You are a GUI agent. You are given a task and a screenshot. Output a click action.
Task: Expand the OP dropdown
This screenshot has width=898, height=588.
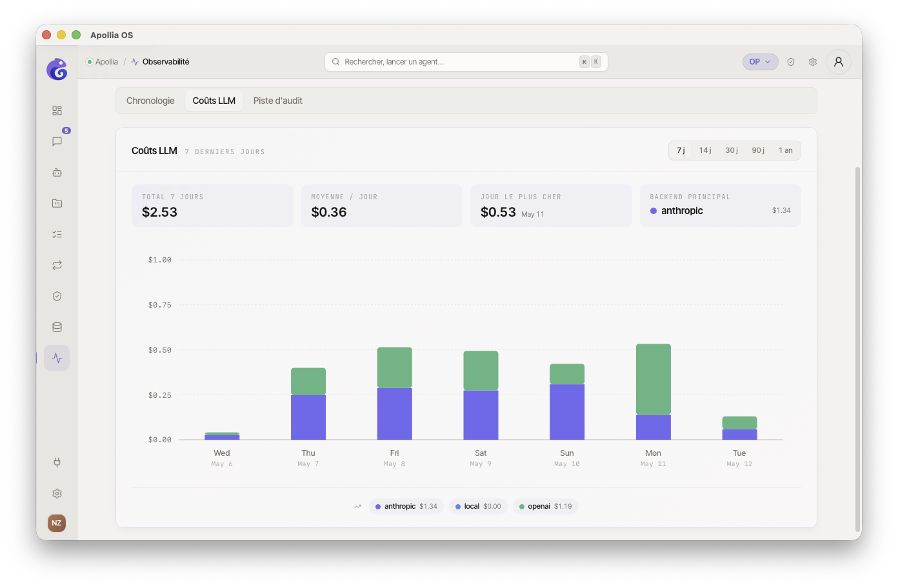coord(760,62)
